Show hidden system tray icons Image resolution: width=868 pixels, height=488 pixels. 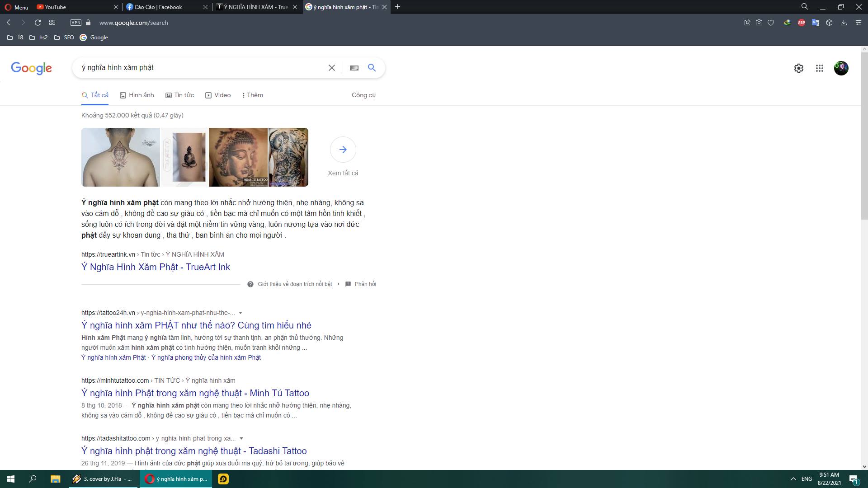pos(793,479)
